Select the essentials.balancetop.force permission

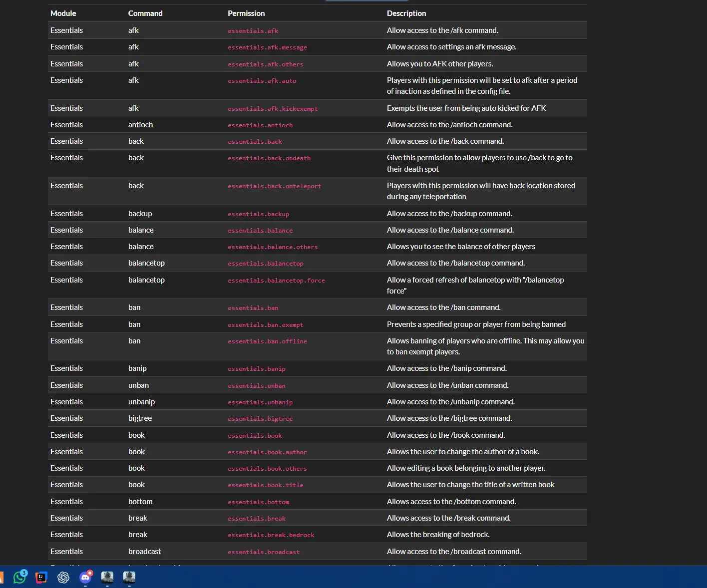coord(277,281)
